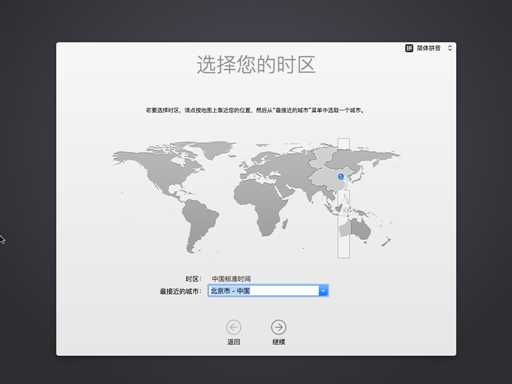Click the 继续 label under the forward arrow
The width and height of the screenshot is (512, 384).
tap(279, 342)
